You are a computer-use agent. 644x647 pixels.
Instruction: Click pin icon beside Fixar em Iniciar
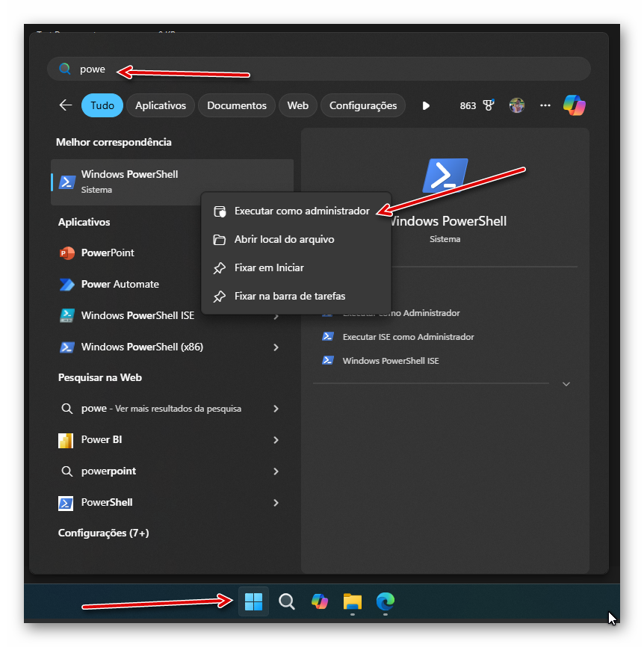(x=219, y=268)
